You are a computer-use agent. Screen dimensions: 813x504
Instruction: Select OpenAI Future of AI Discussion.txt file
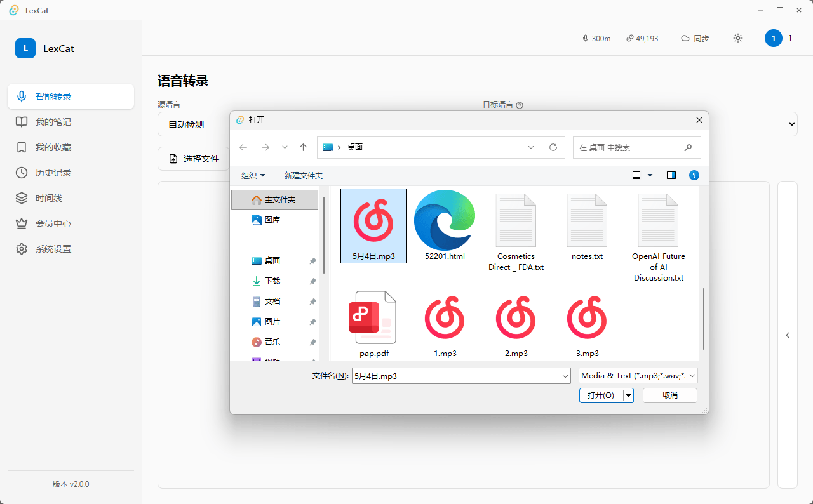(x=658, y=236)
